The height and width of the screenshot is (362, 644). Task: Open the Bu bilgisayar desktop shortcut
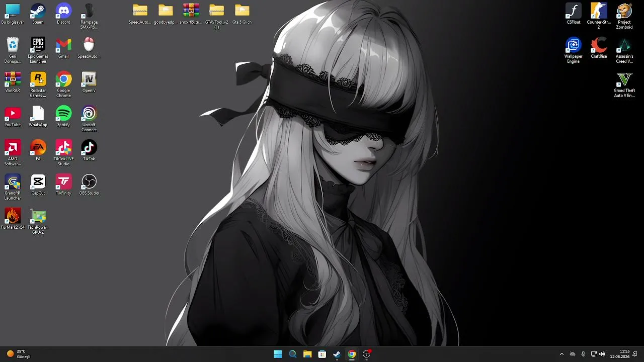[x=13, y=14]
